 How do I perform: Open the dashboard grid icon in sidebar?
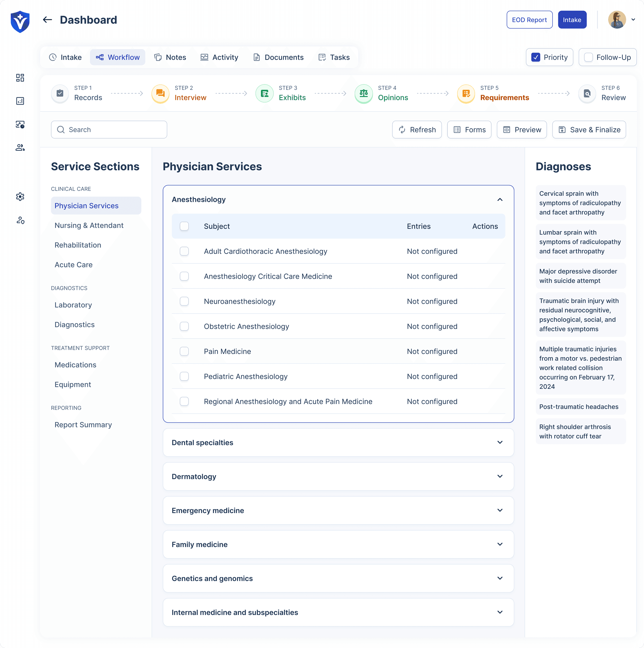pos(20,78)
